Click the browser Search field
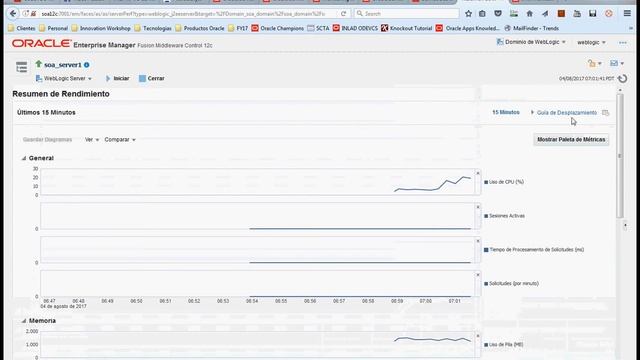640x360 pixels. point(407,13)
